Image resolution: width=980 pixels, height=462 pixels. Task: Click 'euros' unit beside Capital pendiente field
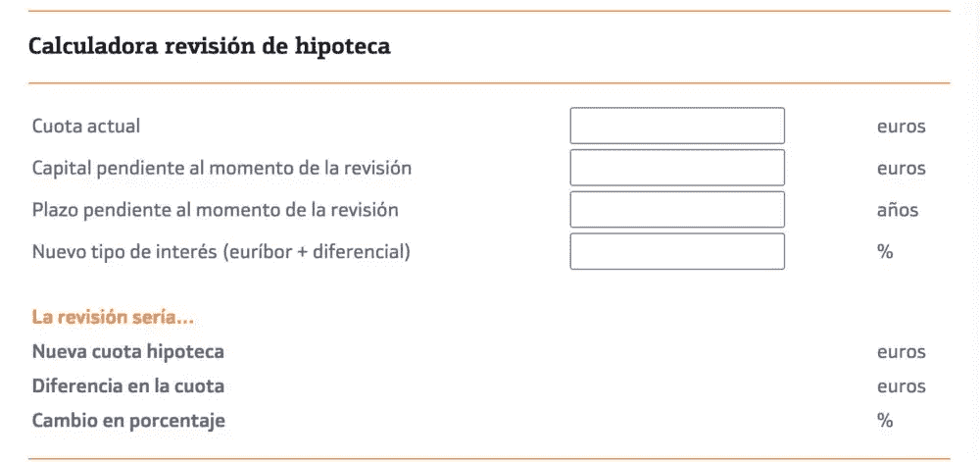click(901, 168)
